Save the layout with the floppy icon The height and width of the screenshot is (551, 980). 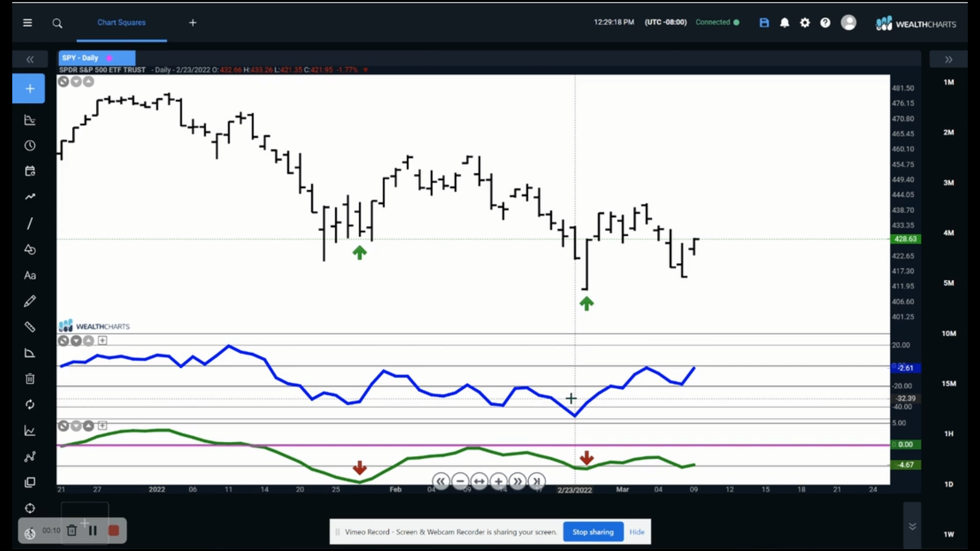(764, 22)
